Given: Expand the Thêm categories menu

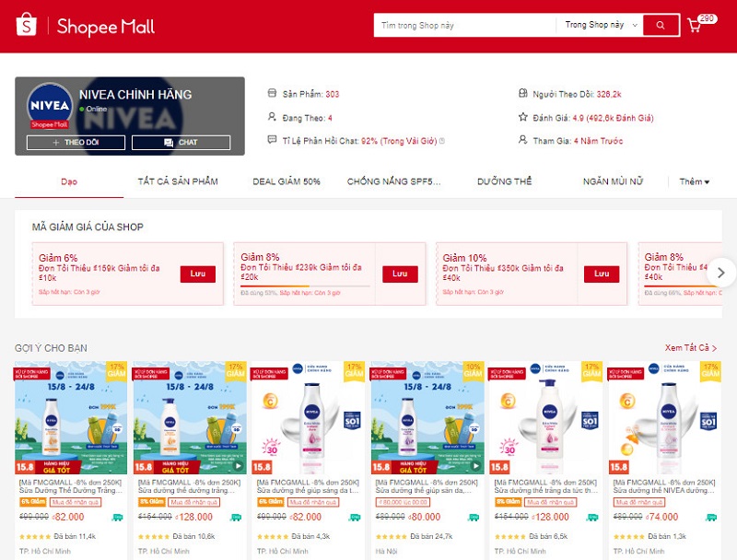Looking at the screenshot, I should (x=695, y=181).
